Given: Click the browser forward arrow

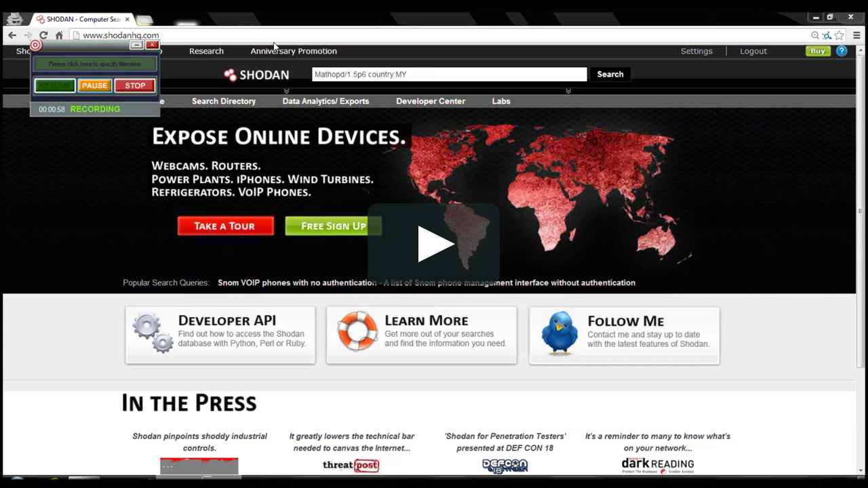Looking at the screenshot, I should (28, 35).
